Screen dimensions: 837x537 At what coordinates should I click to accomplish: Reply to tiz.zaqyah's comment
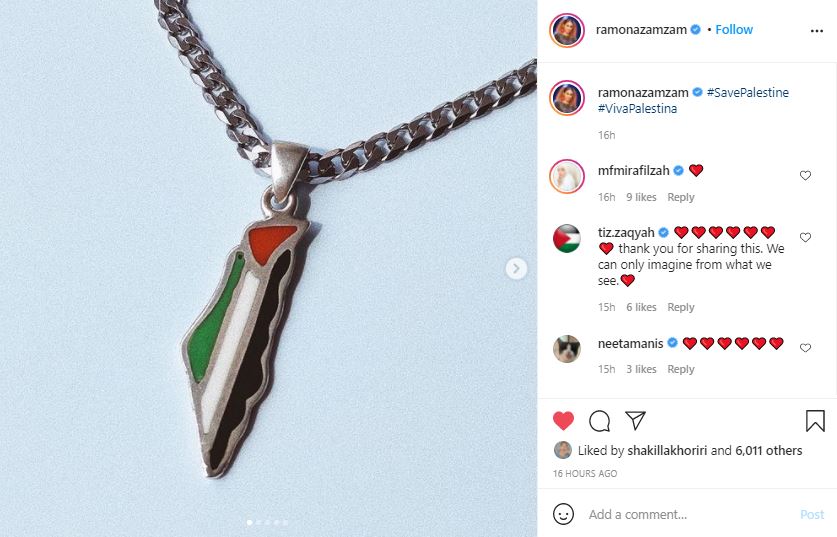coord(681,307)
